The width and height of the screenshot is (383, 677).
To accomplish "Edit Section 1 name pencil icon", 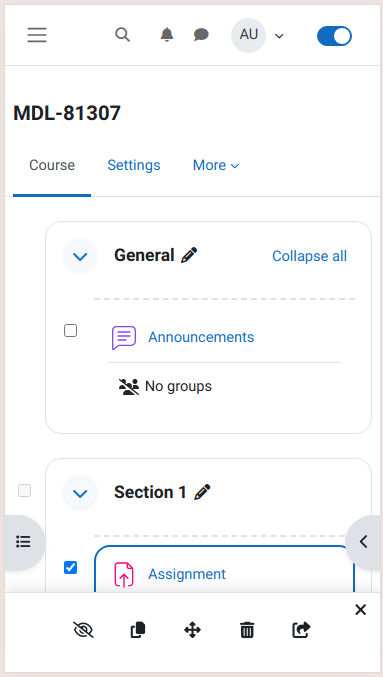I will [202, 492].
